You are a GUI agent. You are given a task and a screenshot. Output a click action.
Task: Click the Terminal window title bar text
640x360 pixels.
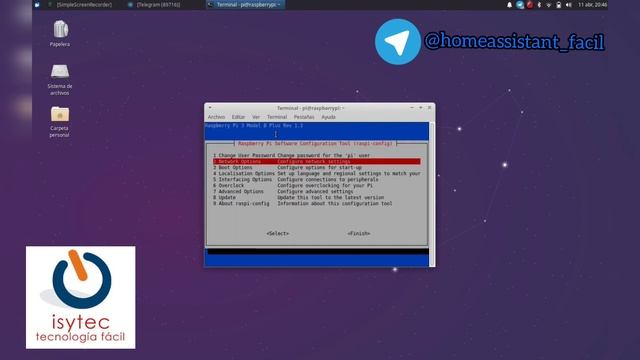pos(311,108)
